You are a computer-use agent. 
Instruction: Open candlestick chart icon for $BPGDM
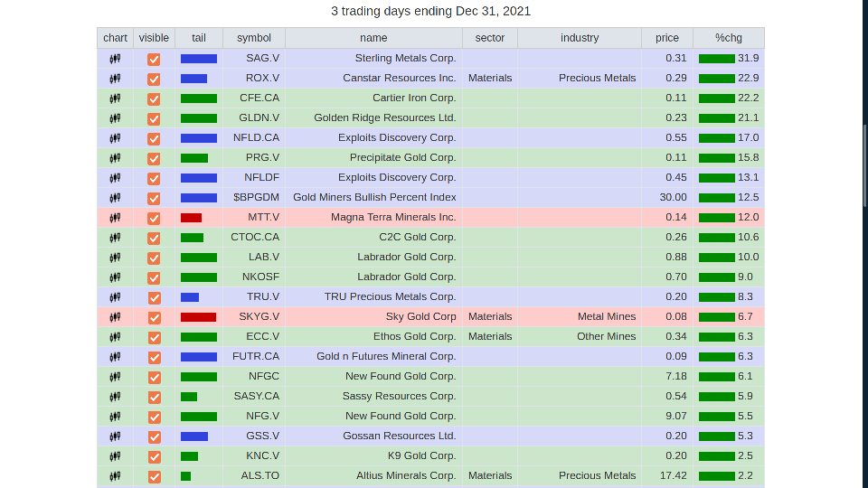115,198
